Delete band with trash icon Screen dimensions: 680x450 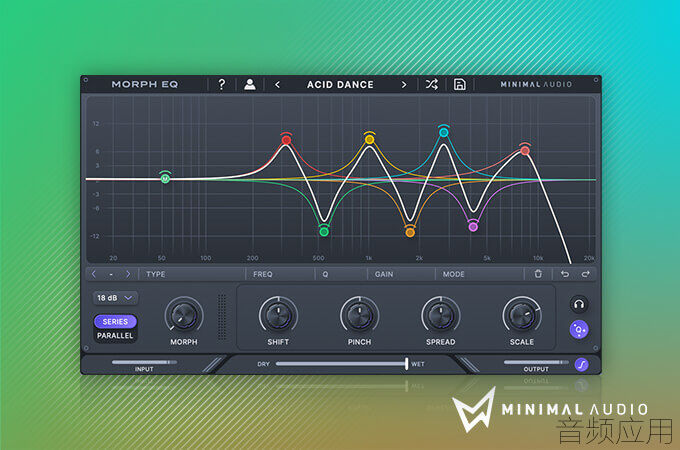[538, 274]
